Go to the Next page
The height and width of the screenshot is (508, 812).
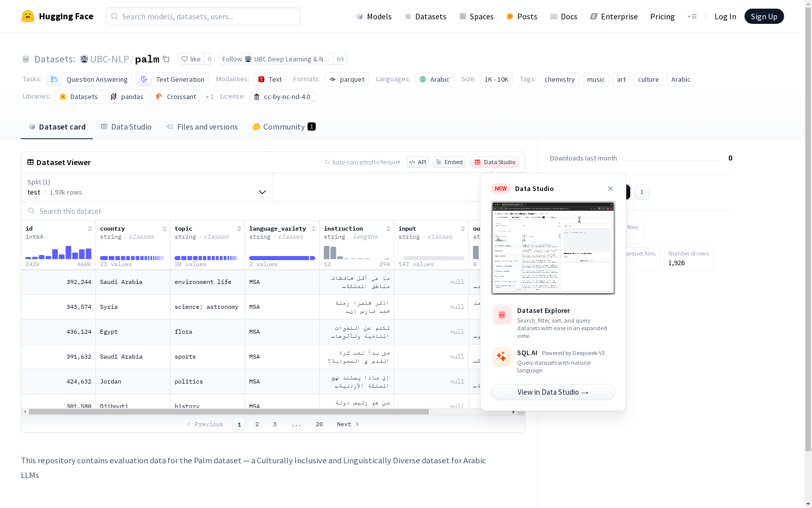coord(348,424)
